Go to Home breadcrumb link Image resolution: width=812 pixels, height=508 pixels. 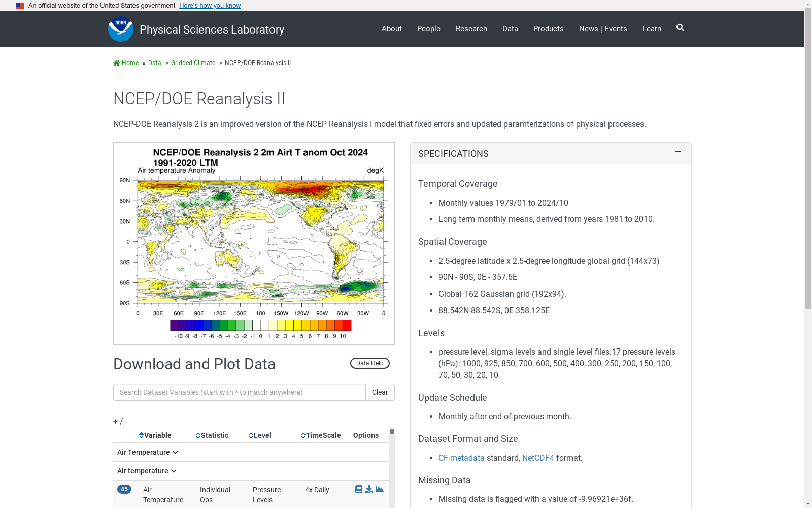click(130, 63)
